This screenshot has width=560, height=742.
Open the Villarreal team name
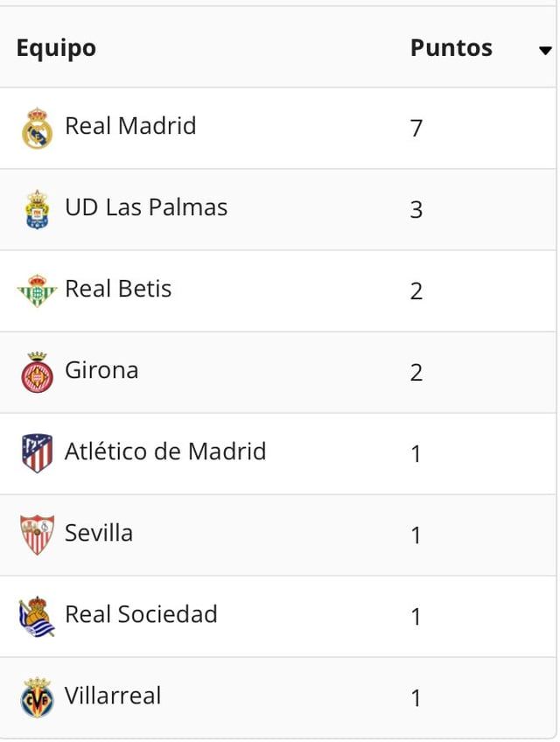point(113,696)
